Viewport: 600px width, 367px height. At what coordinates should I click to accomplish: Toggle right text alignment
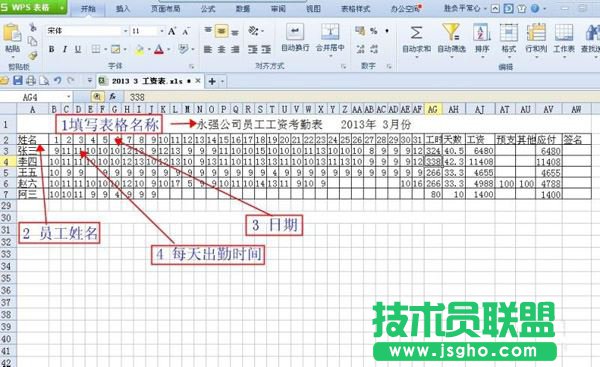235,49
